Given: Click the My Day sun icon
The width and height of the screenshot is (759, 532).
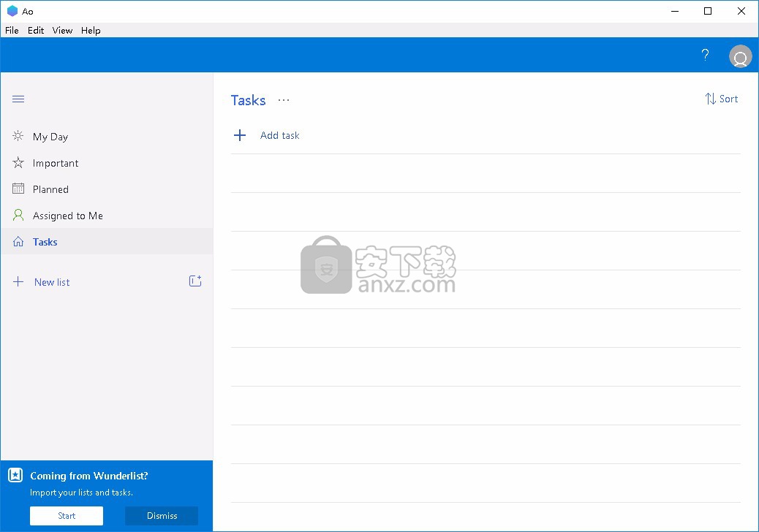Looking at the screenshot, I should [18, 136].
